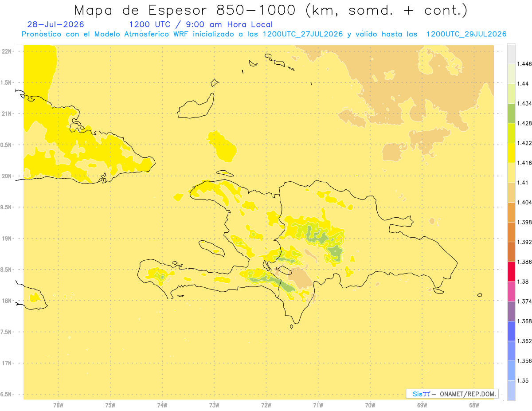Click the 20N latitude label
The height and width of the screenshot is (411, 532).
[8, 176]
